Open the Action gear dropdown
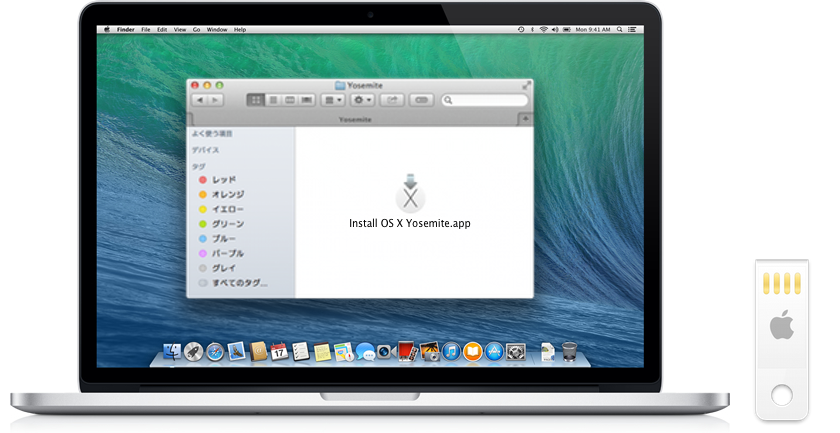The width and height of the screenshot is (840, 433). (363, 100)
